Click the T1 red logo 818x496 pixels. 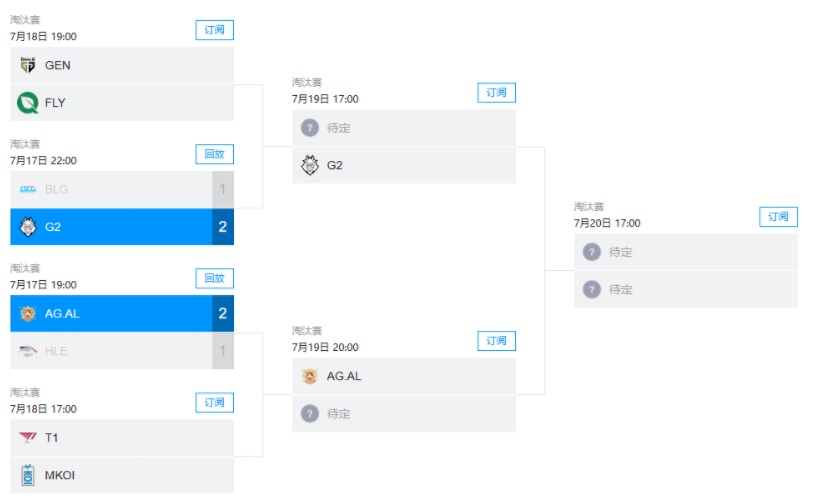tap(28, 438)
